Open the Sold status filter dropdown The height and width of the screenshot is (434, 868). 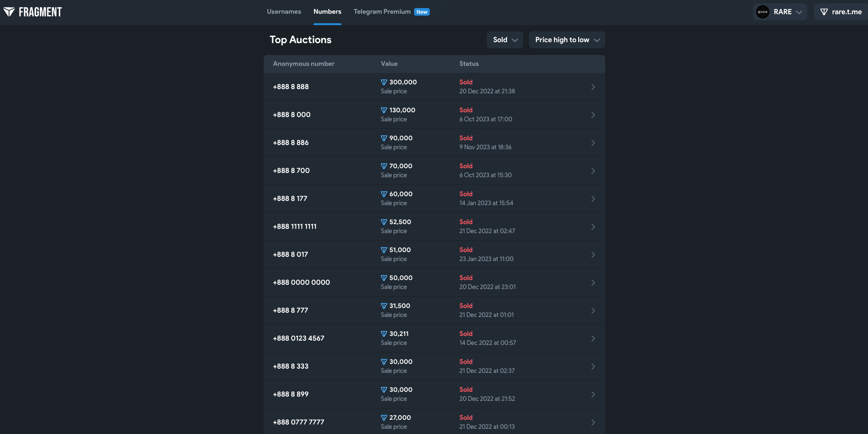click(x=505, y=40)
